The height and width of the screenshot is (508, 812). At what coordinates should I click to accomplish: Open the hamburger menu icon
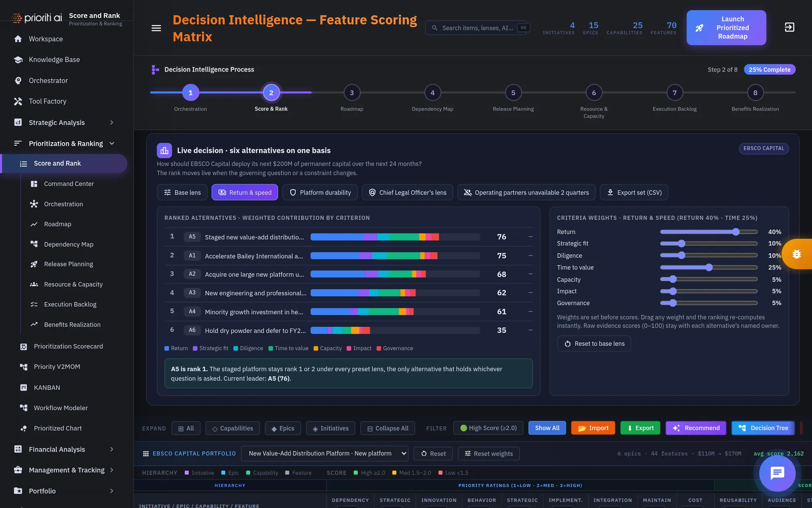click(x=156, y=28)
